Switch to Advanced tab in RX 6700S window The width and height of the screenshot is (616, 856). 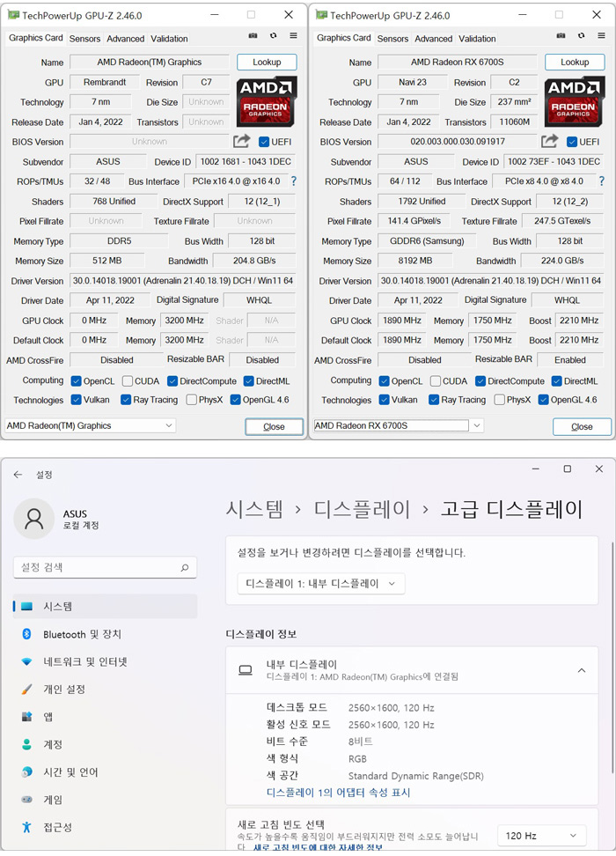433,39
